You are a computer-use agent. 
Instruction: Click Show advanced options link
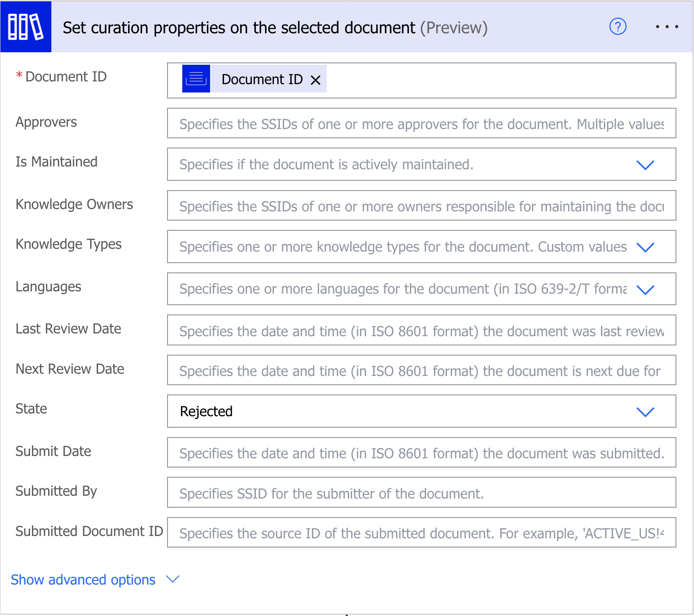click(83, 579)
